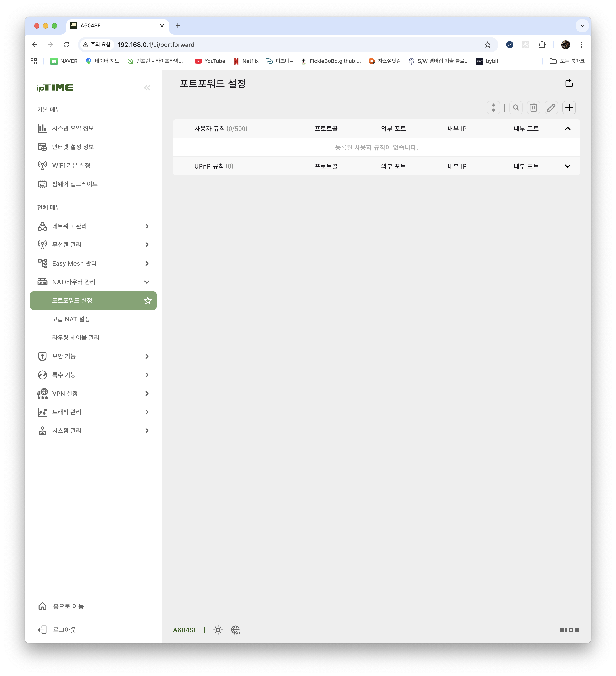
Task: Click the edit pencil icon
Action: pyautogui.click(x=551, y=108)
